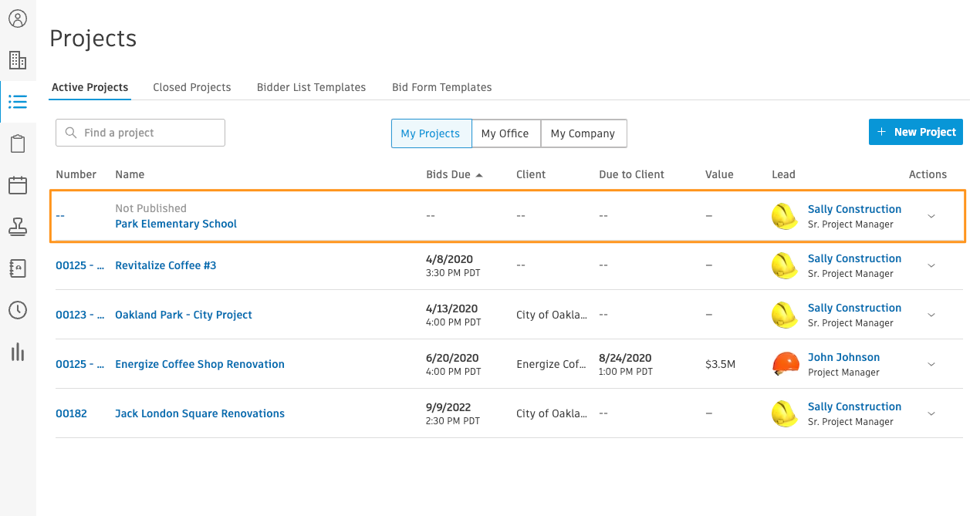Click the Find a project search field
The width and height of the screenshot is (980, 516).
pyautogui.click(x=140, y=133)
